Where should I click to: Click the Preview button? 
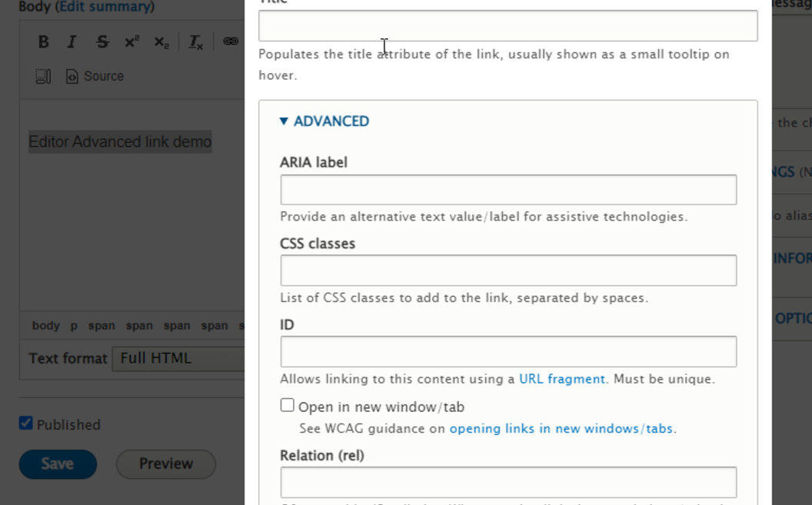pyautogui.click(x=165, y=464)
